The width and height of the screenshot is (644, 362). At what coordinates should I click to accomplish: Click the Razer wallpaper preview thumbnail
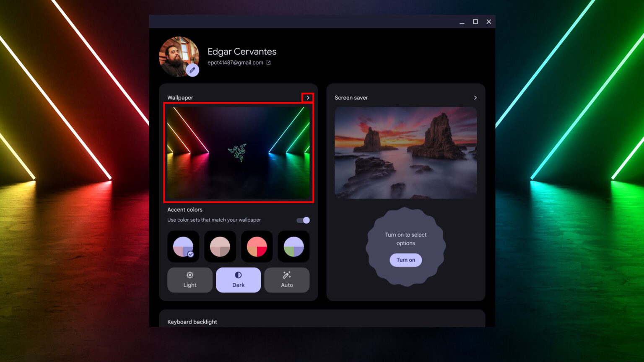coord(238,153)
